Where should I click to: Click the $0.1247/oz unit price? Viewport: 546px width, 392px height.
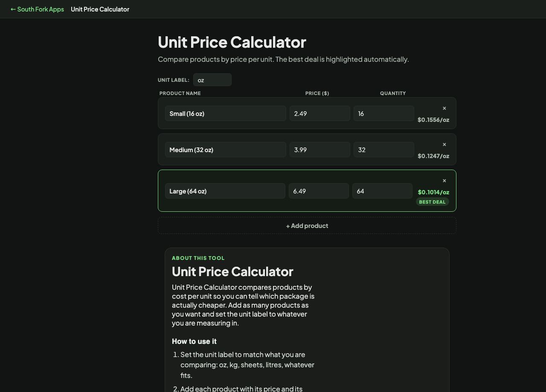pyautogui.click(x=433, y=156)
